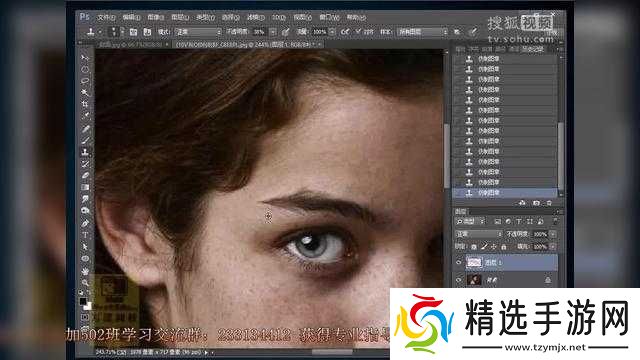
Task: Select the Pen tool
Action: 85,223
